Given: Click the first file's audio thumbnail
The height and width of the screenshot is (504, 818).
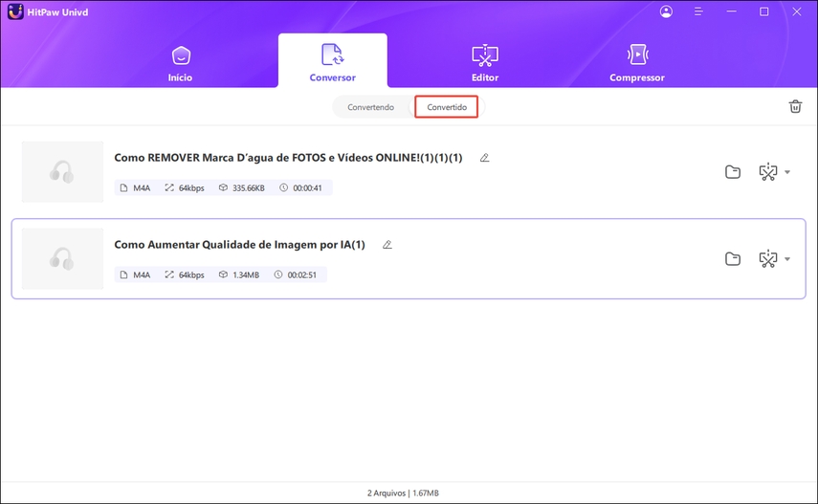Looking at the screenshot, I should tap(62, 172).
